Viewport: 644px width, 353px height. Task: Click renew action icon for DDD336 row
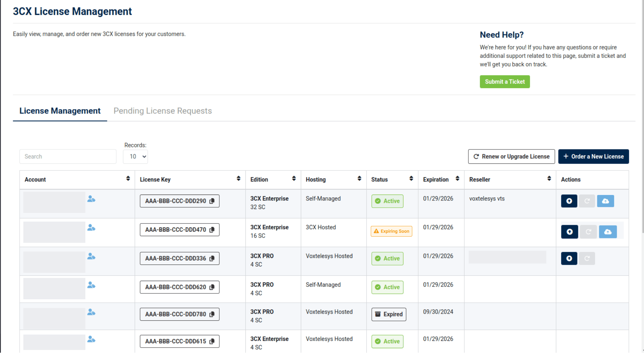pos(587,258)
